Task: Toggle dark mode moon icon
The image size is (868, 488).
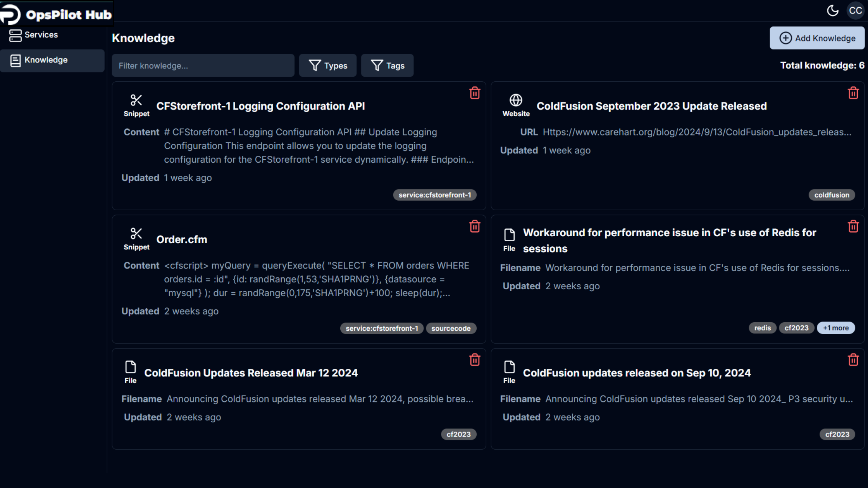Action: pyautogui.click(x=833, y=10)
